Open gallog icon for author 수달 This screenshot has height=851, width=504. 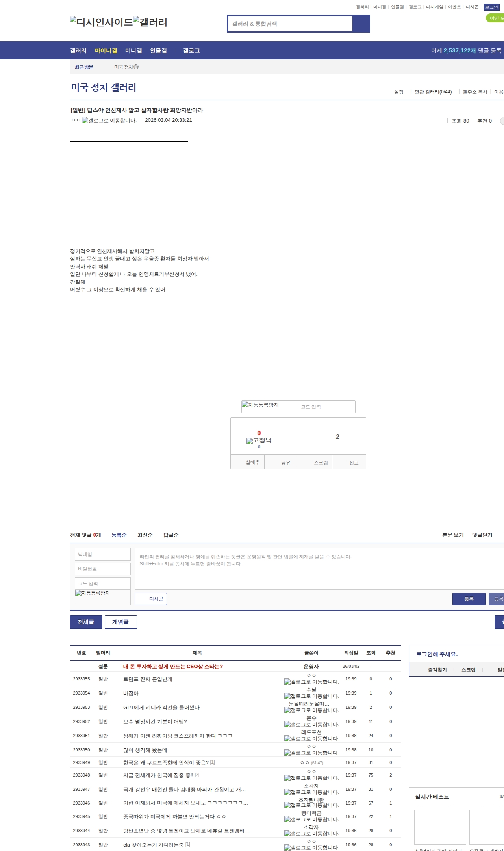[311, 696]
